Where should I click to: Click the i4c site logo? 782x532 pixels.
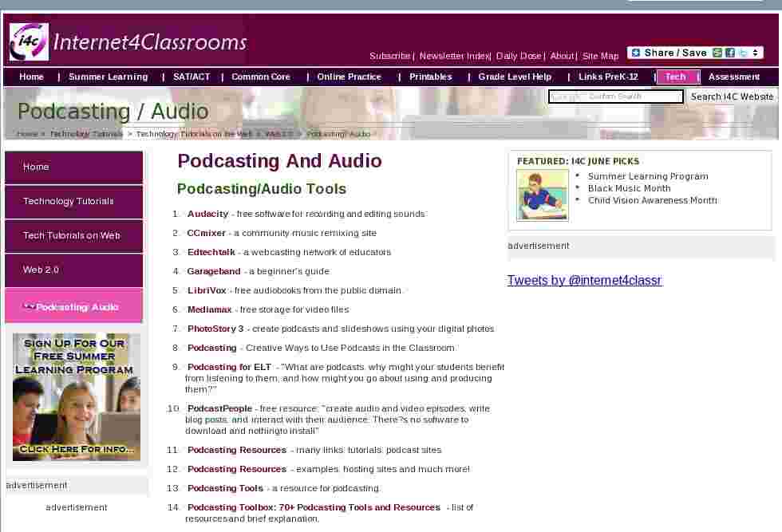click(x=29, y=42)
